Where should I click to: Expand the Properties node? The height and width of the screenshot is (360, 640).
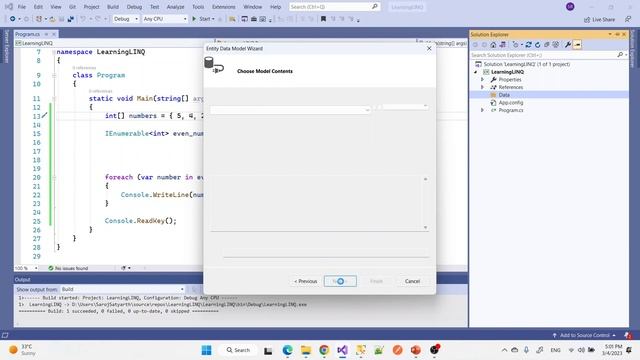[482, 80]
